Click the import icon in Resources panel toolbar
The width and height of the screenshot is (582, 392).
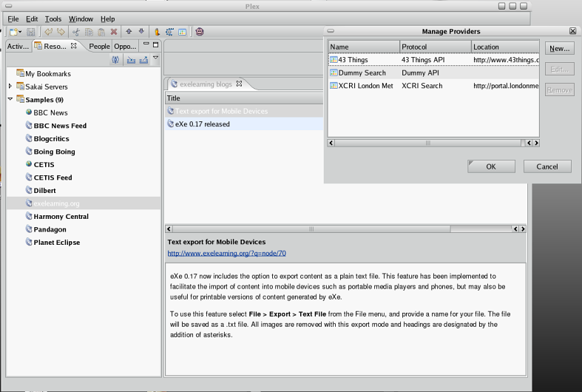pyautogui.click(x=131, y=60)
